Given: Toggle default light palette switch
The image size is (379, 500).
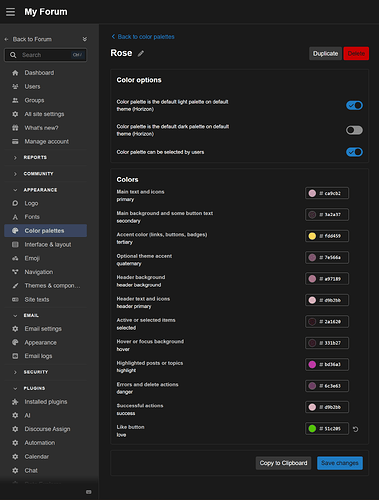Looking at the screenshot, I should pyautogui.click(x=354, y=105).
